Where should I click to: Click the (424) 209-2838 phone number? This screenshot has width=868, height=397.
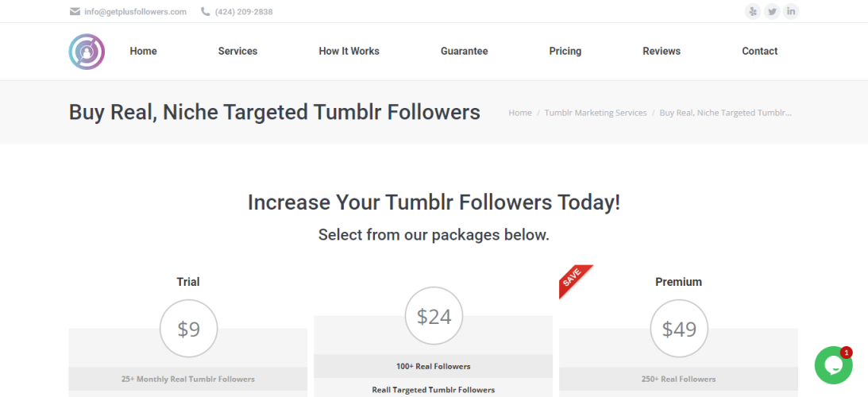(x=244, y=12)
